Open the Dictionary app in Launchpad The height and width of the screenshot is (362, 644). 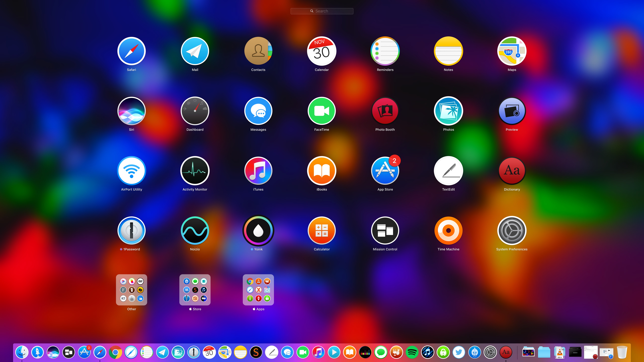[512, 171]
